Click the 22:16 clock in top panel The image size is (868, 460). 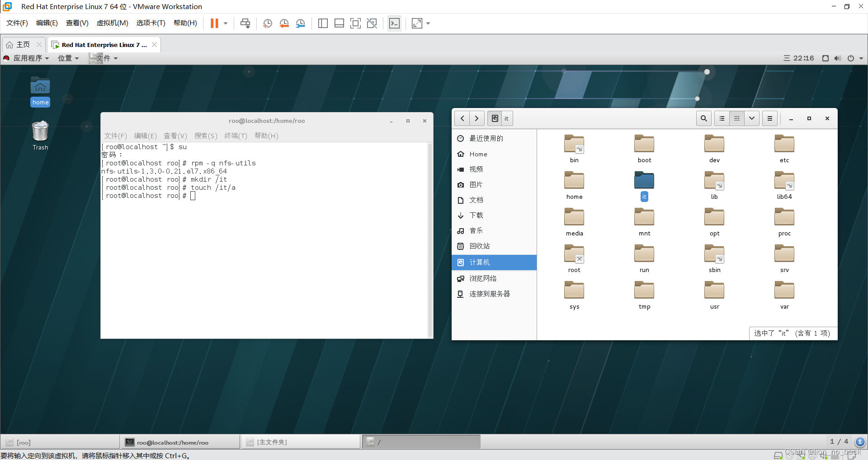[803, 58]
